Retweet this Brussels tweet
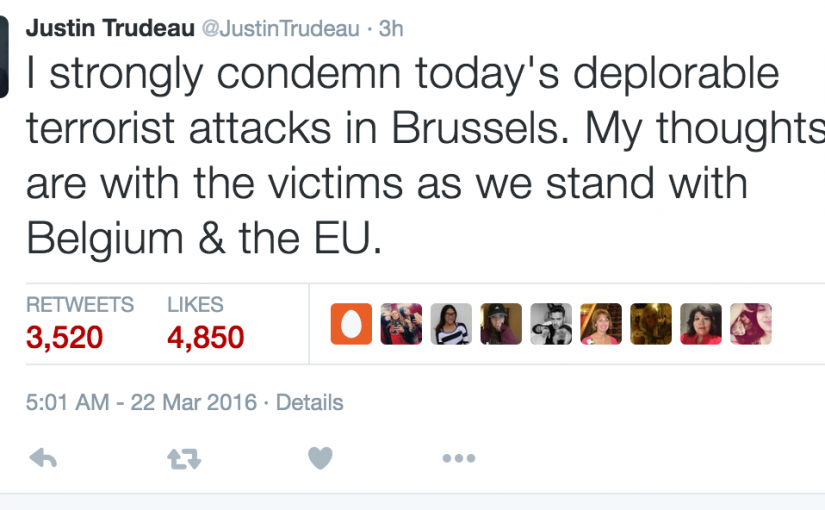Screen dimensions: 825x510 pos(184,458)
